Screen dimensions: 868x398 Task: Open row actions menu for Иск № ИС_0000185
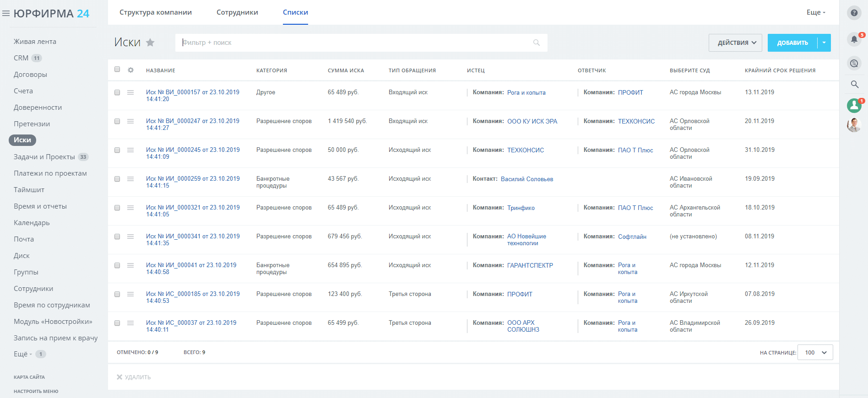[130, 294]
